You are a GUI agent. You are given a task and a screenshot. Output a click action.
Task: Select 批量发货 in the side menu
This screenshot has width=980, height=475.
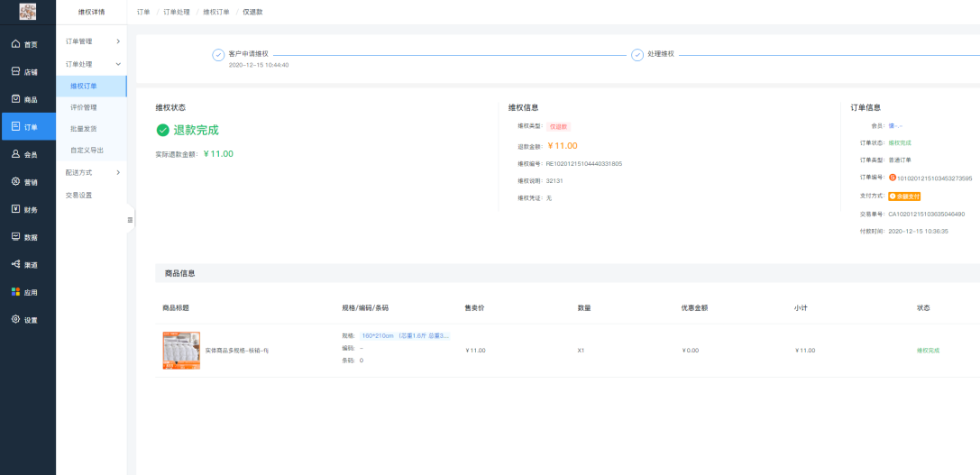(x=84, y=129)
